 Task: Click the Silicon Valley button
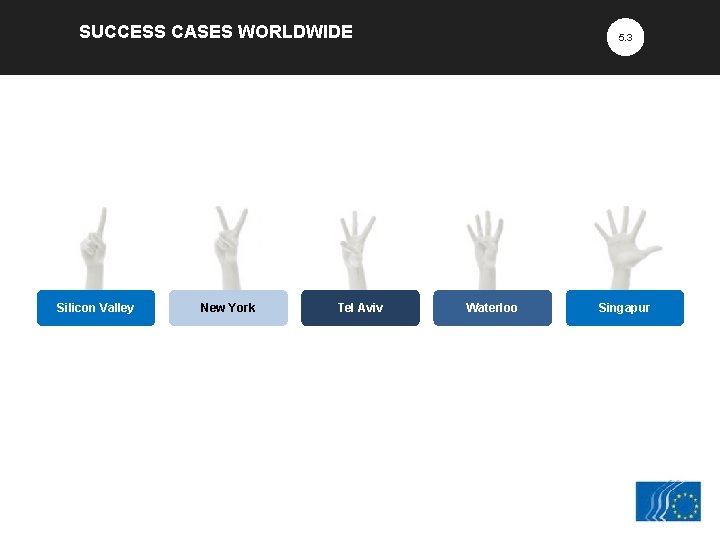coord(96,308)
